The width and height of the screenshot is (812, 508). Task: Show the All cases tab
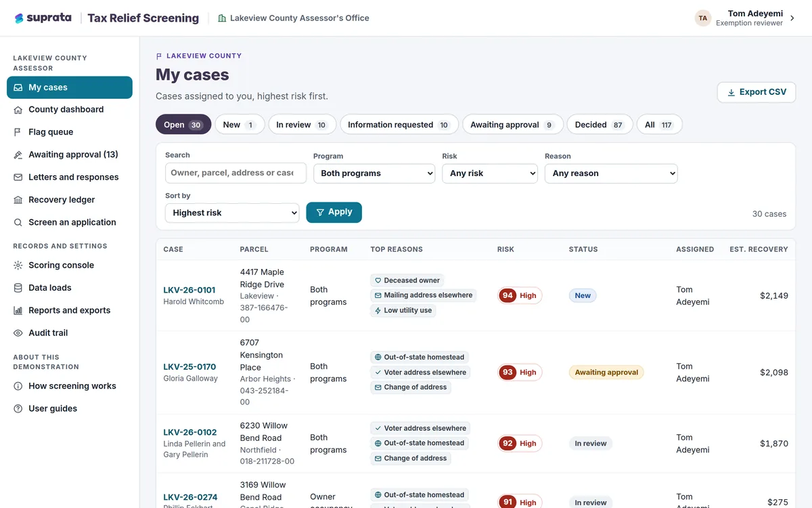[659, 125]
